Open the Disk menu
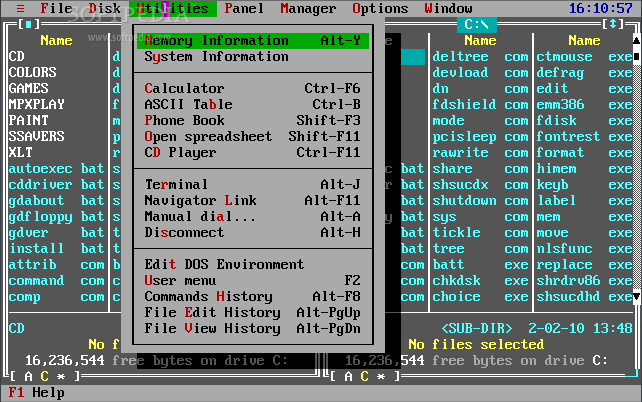 [104, 8]
